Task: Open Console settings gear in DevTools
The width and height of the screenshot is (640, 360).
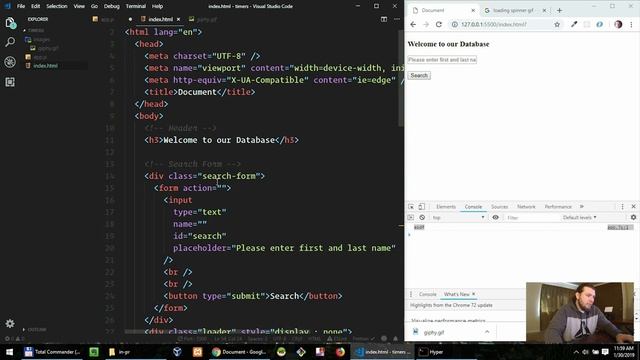Action: tap(633, 218)
